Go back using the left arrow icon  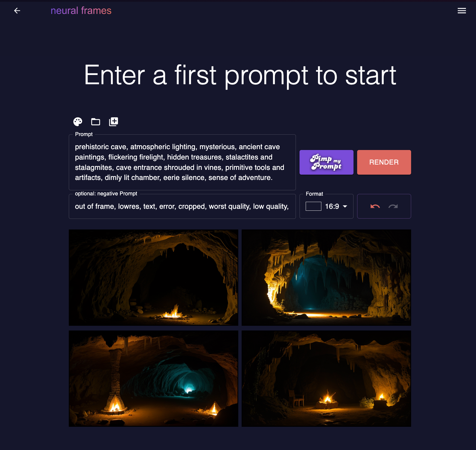coord(17,11)
